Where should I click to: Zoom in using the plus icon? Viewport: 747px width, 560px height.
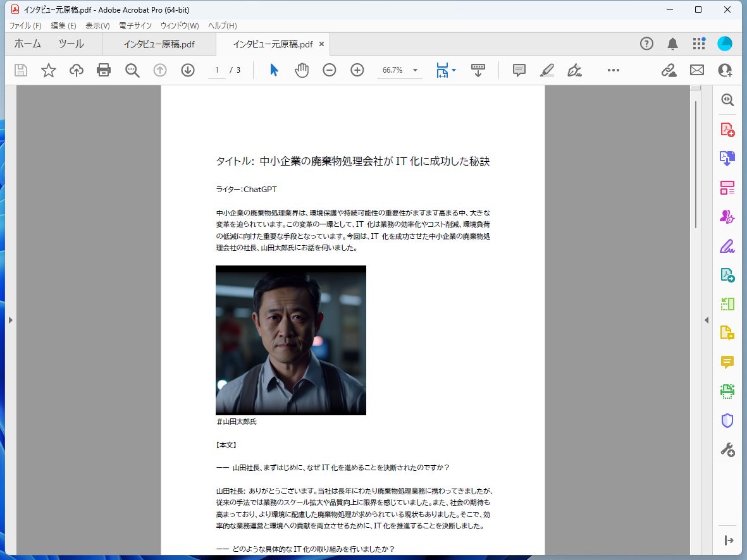point(357,70)
